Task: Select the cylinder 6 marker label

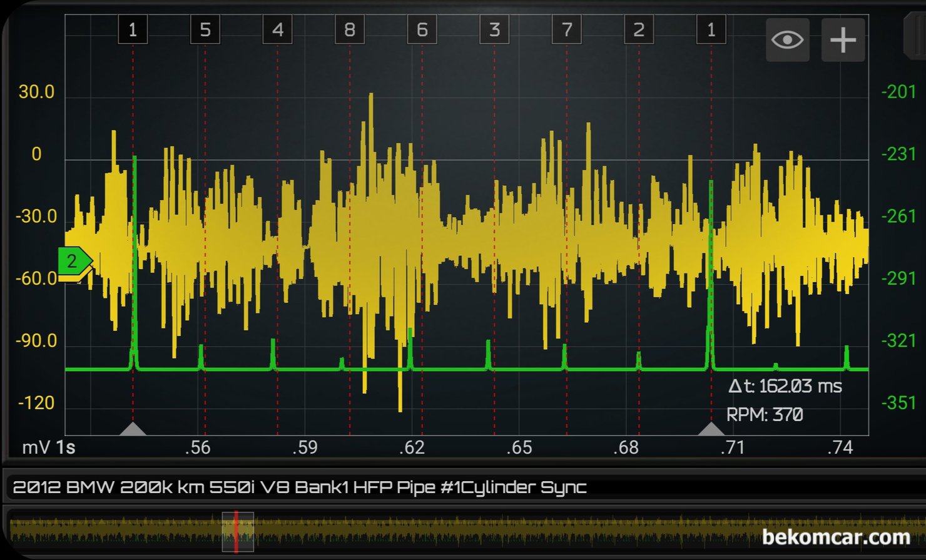Action: [x=422, y=30]
